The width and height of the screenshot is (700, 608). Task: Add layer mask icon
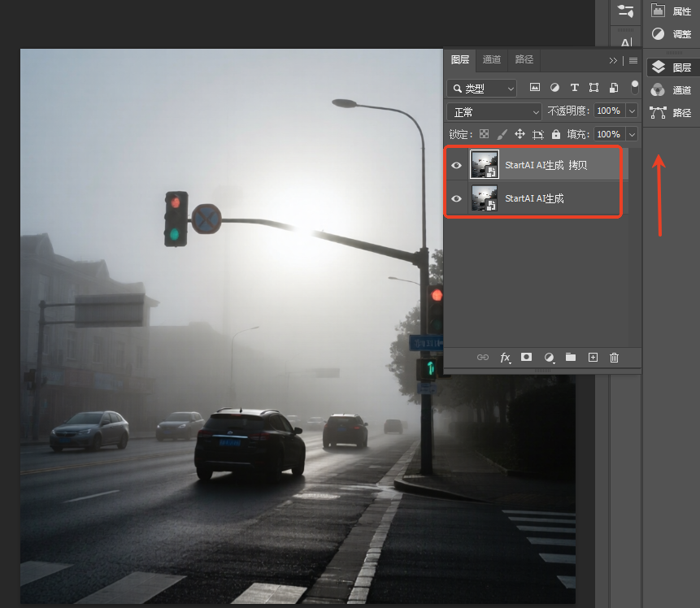tap(526, 357)
